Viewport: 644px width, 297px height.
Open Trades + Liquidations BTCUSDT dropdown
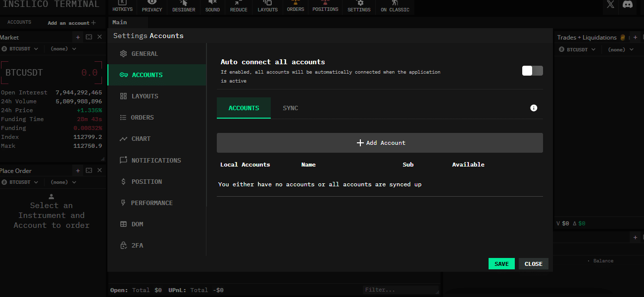pyautogui.click(x=577, y=50)
